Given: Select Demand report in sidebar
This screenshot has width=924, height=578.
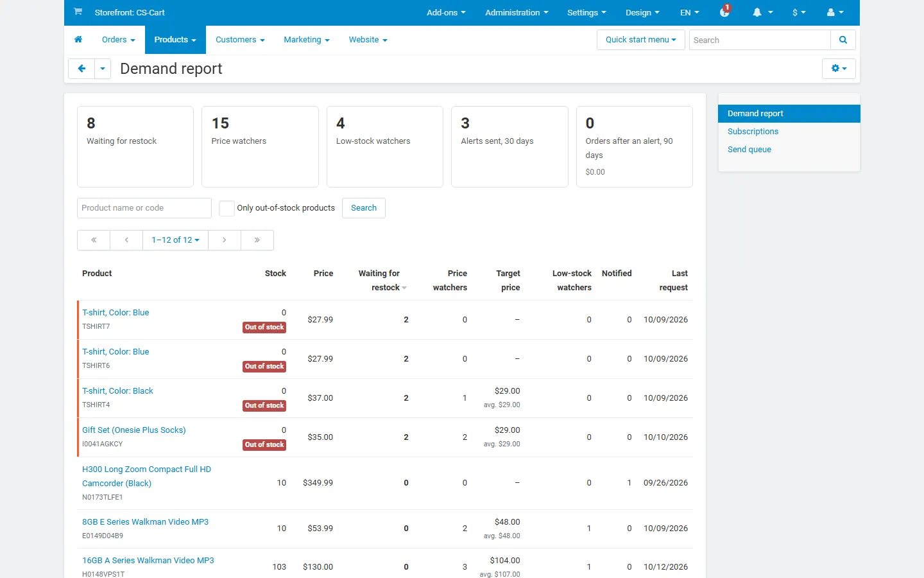Looking at the screenshot, I should click(789, 114).
